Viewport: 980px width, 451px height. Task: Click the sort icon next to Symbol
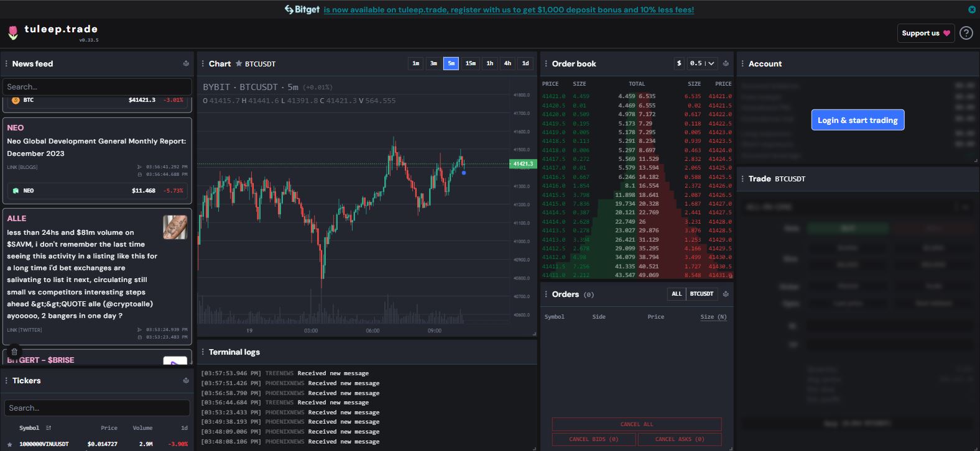point(49,427)
